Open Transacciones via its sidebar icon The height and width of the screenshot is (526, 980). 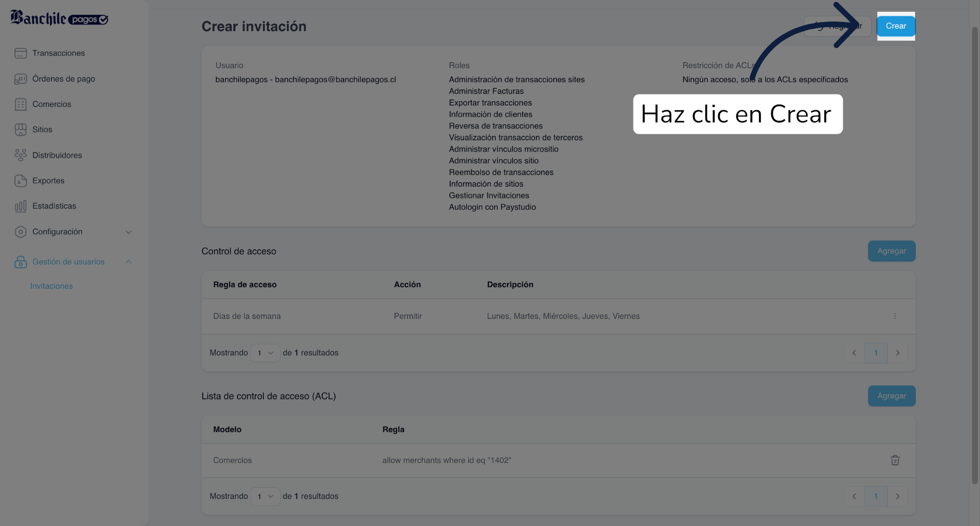click(x=20, y=53)
